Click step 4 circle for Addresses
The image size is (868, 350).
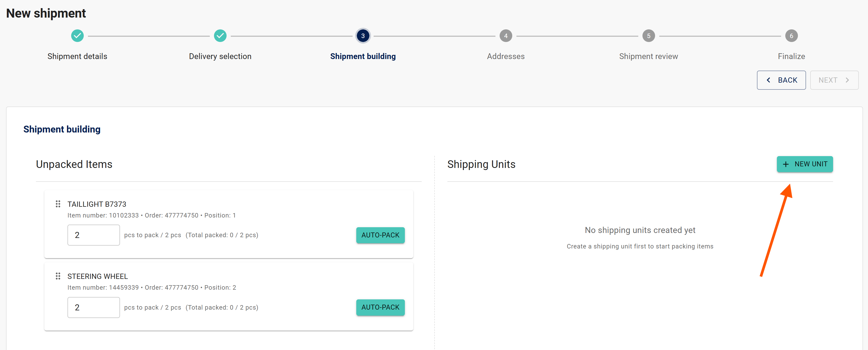(x=505, y=36)
